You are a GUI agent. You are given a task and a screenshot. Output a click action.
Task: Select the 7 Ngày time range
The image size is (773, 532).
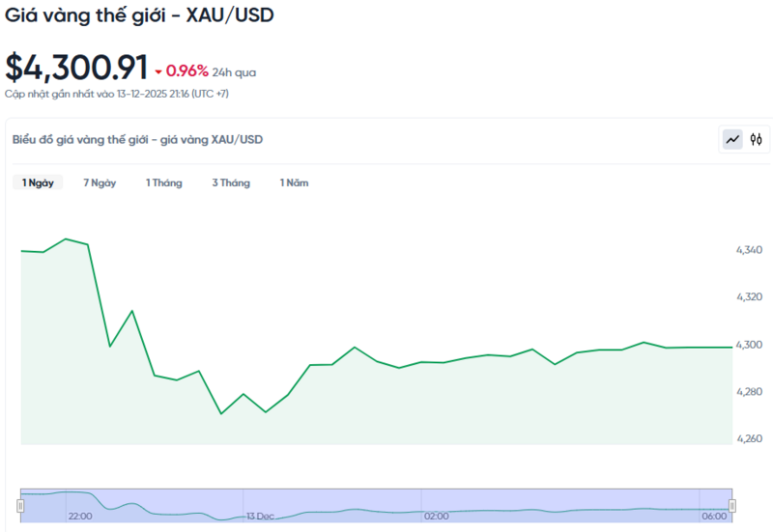[100, 182]
